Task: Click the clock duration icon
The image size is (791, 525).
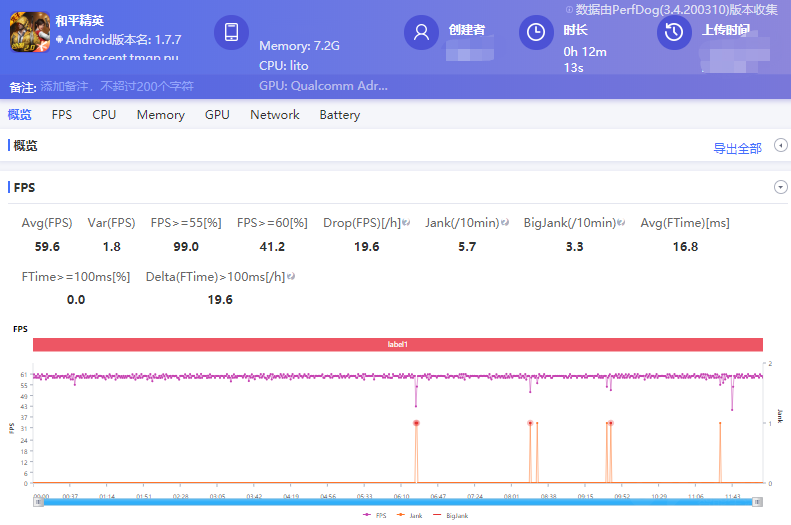Action: (536, 32)
